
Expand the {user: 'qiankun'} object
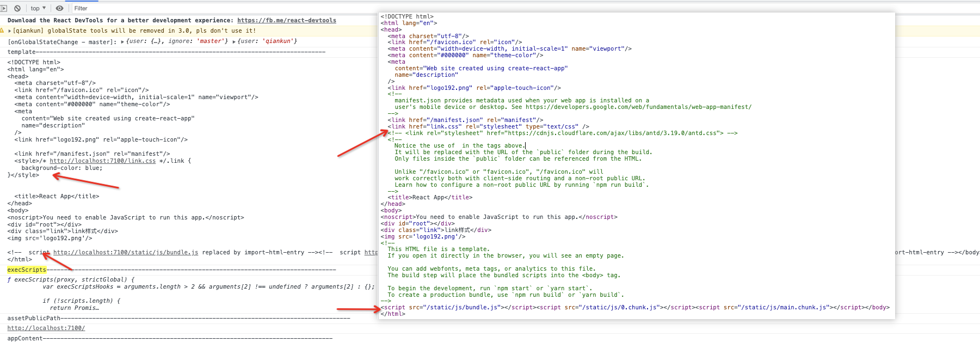pyautogui.click(x=234, y=41)
